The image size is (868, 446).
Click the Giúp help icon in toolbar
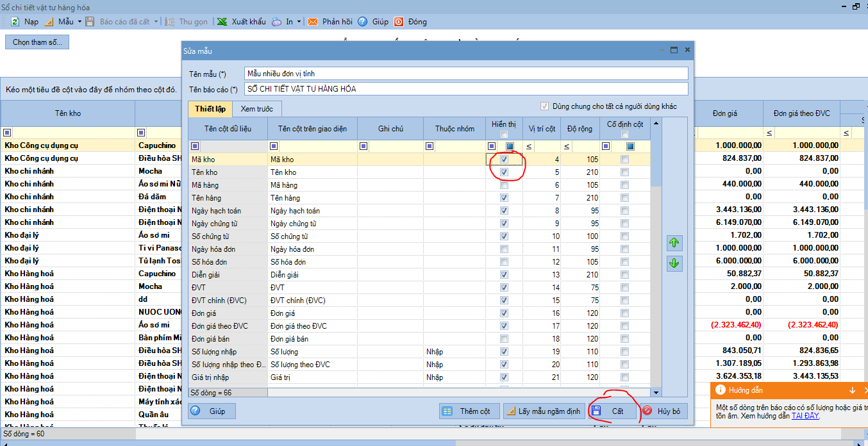pyautogui.click(x=363, y=22)
